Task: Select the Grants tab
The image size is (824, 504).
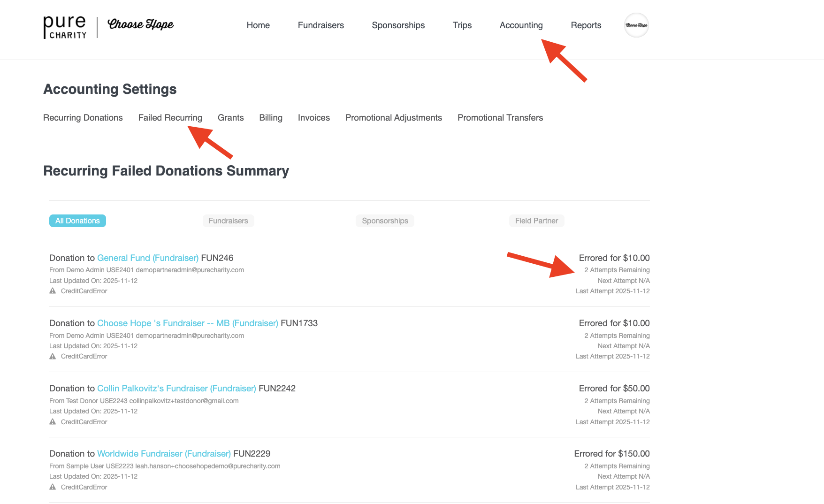Action: click(x=230, y=118)
